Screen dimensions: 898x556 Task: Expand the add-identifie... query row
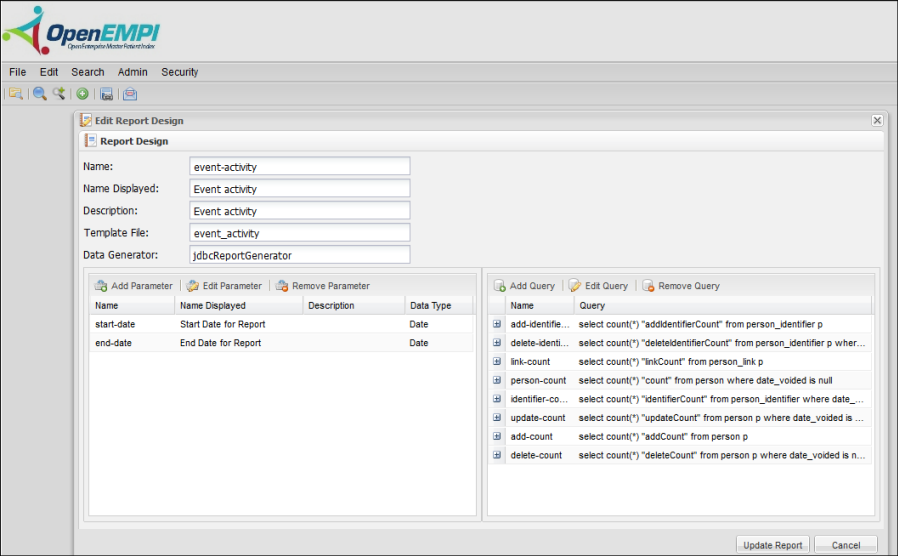[x=497, y=324]
